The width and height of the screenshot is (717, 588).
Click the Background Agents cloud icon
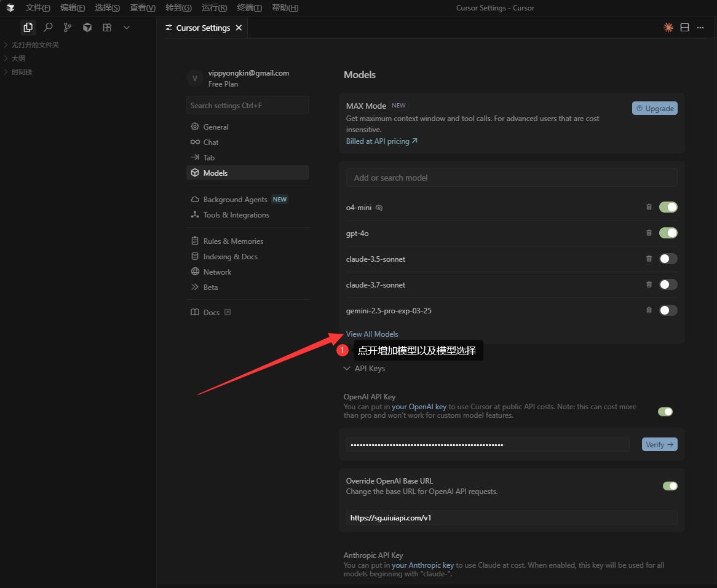tap(195, 199)
